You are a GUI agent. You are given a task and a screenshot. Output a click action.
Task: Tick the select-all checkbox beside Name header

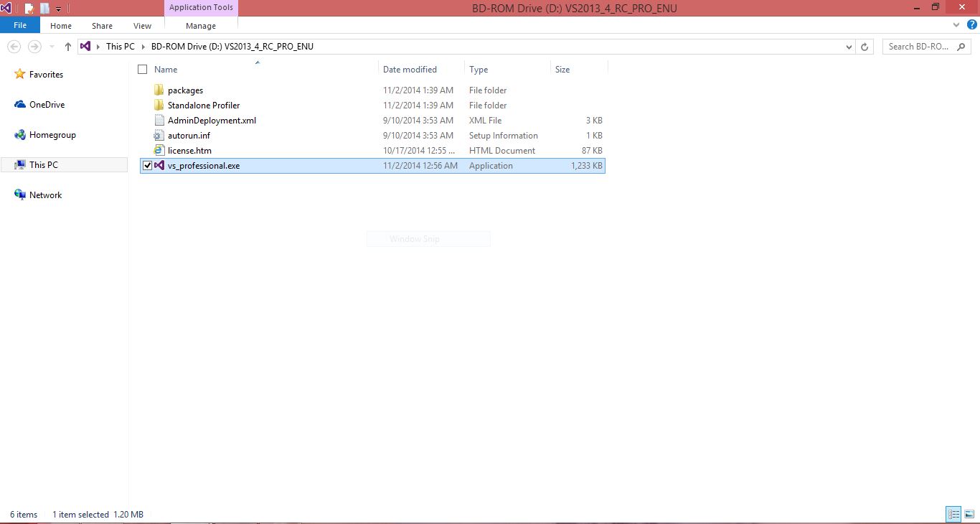[143, 70]
